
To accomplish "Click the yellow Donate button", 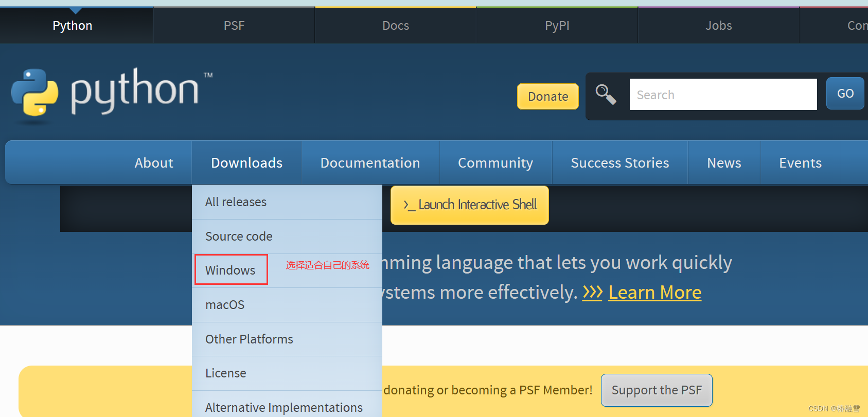I will [x=548, y=96].
